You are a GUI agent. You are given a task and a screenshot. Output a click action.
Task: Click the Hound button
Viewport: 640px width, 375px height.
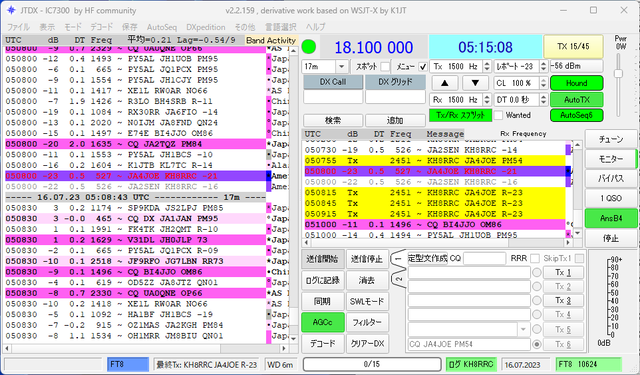(576, 83)
